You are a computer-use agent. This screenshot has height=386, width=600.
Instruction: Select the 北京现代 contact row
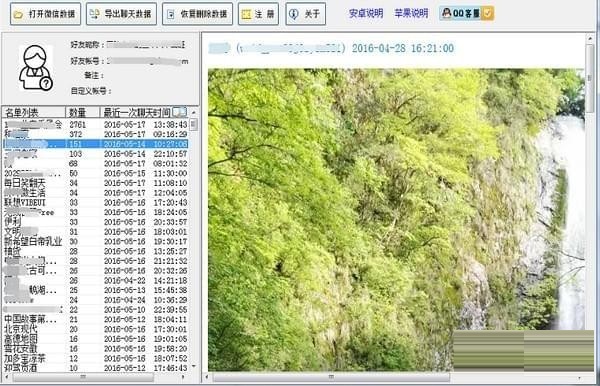(x=96, y=329)
